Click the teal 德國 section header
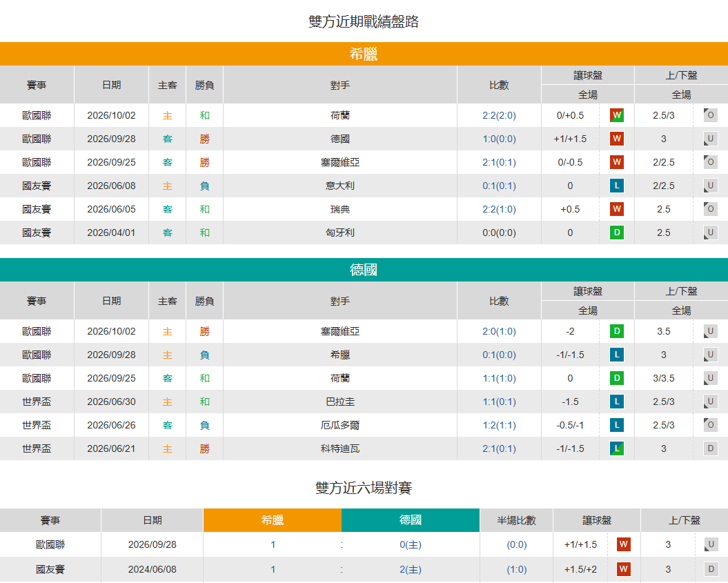 364,270
